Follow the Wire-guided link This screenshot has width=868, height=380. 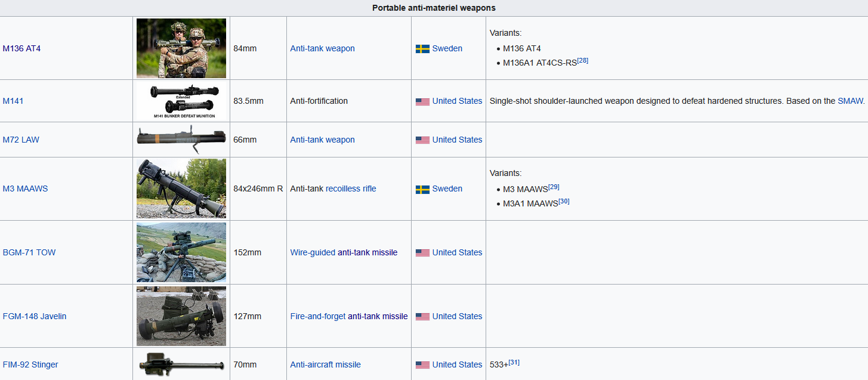point(313,252)
